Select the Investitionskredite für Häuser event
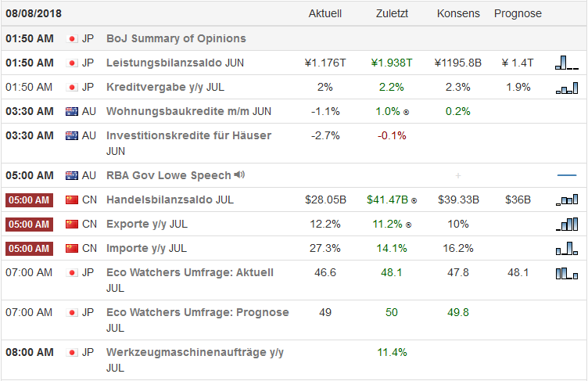This screenshot has height=381, width=588. pos(188,135)
